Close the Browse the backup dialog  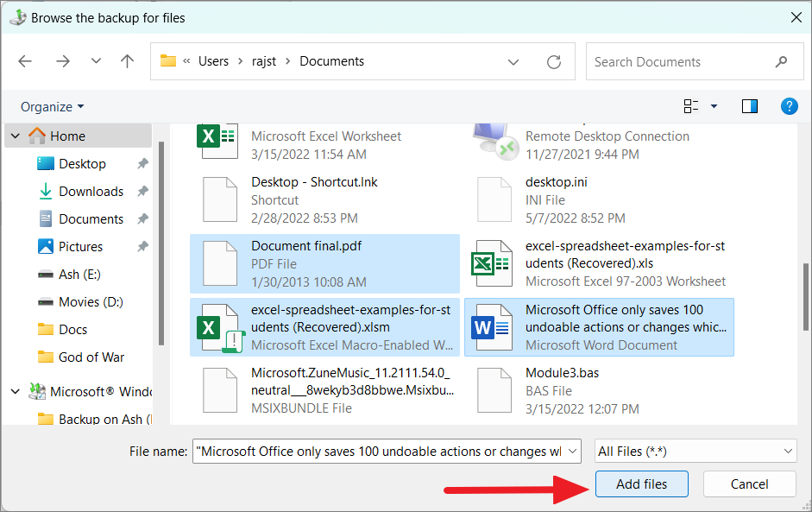(796, 17)
